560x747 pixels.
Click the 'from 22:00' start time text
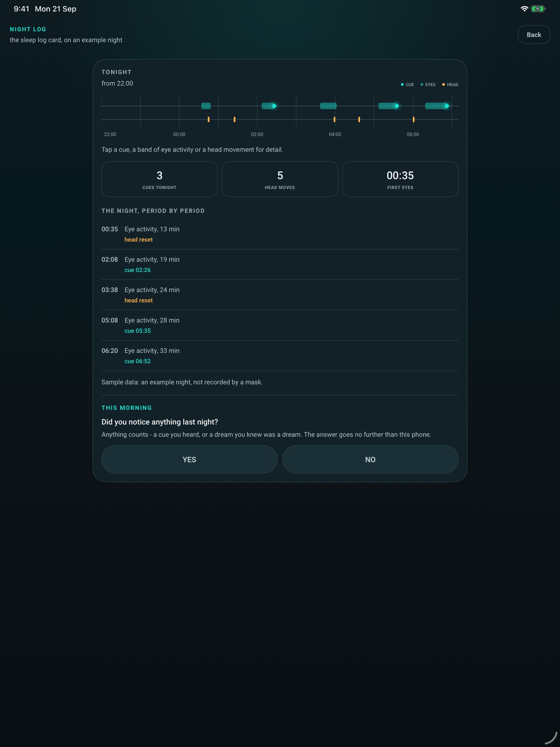[x=117, y=83]
